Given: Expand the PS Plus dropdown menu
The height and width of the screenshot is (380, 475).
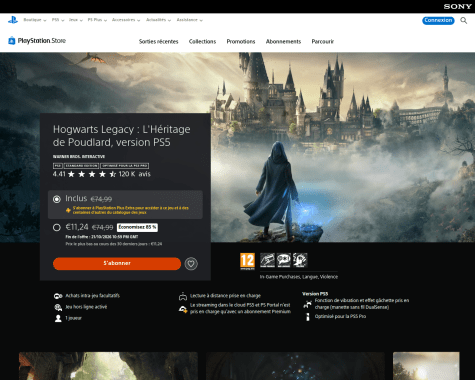Looking at the screenshot, I should [x=97, y=20].
